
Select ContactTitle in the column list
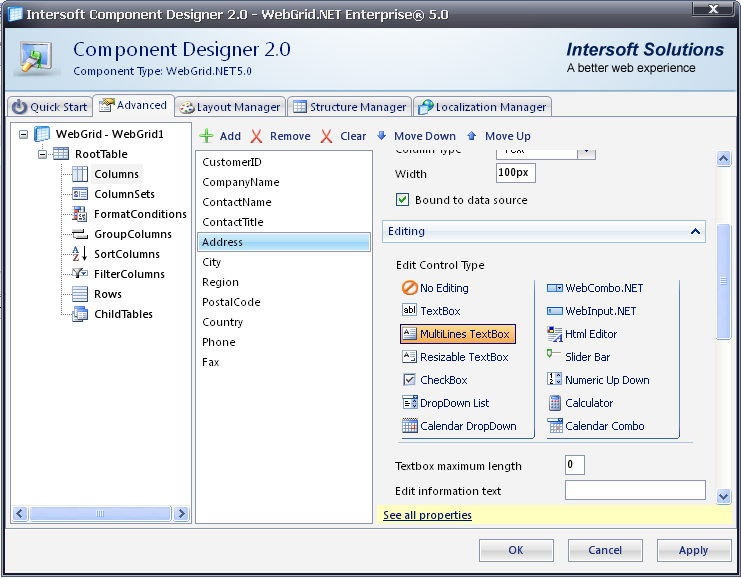coord(284,222)
